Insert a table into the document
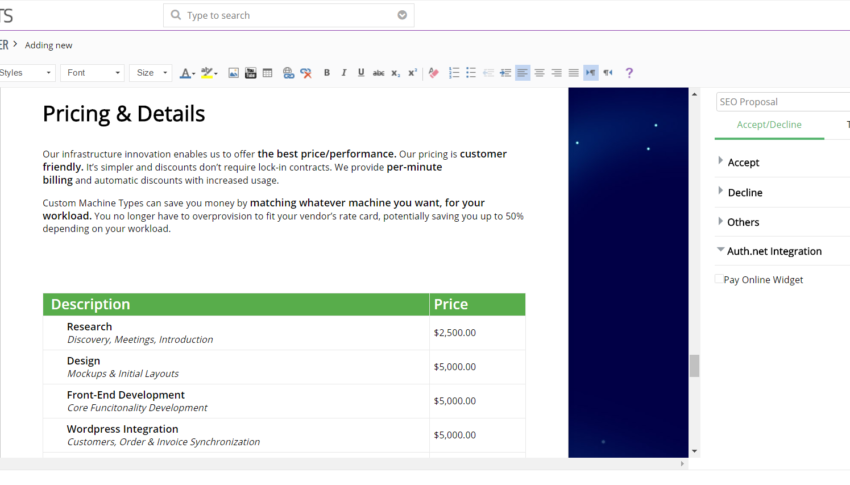 coord(267,73)
